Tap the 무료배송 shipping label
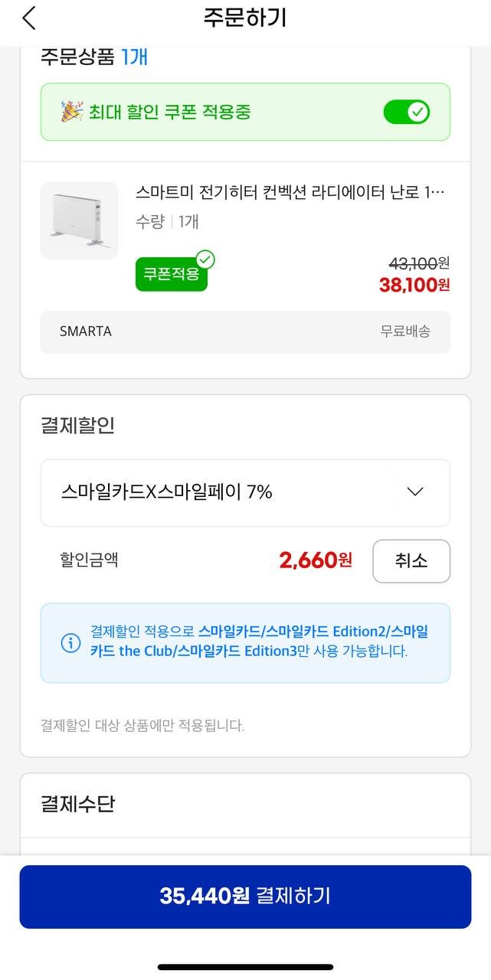 point(405,332)
